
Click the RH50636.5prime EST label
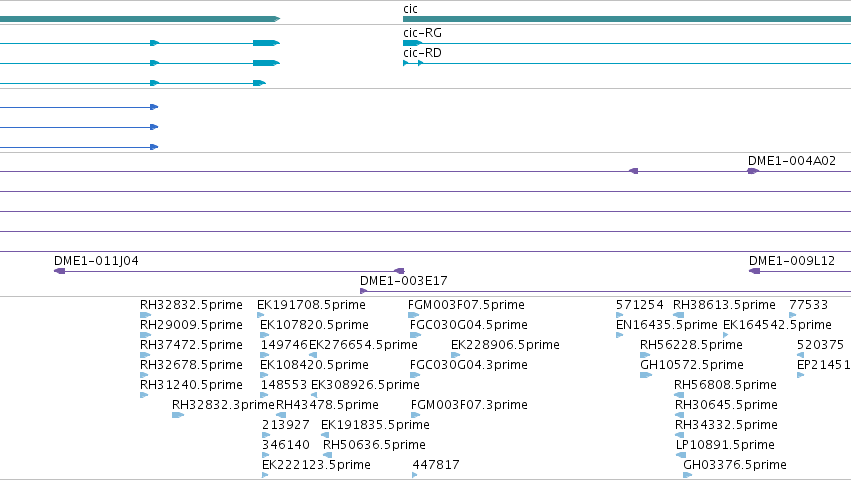pyautogui.click(x=374, y=445)
